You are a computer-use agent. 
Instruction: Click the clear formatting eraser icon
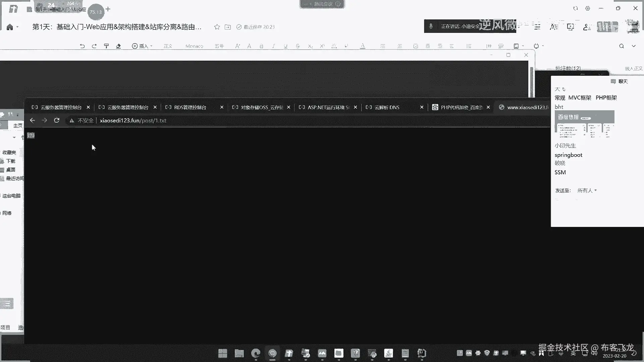click(x=118, y=46)
